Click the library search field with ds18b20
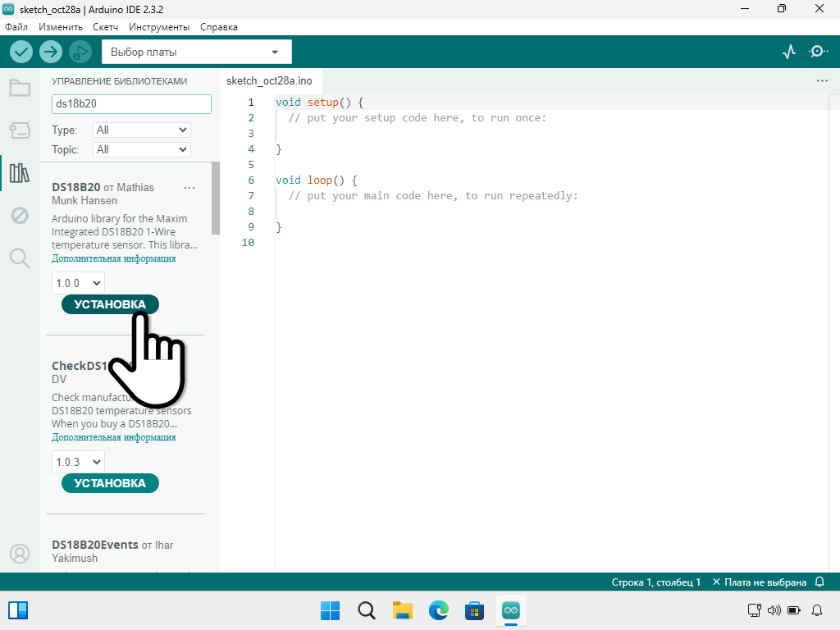The height and width of the screenshot is (630, 840). tap(131, 104)
